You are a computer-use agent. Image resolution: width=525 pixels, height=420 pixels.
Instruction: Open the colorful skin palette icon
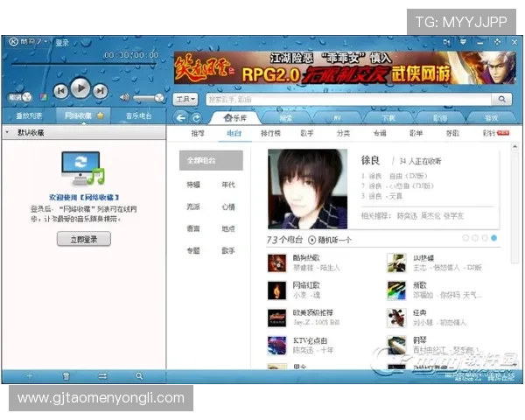(43, 97)
